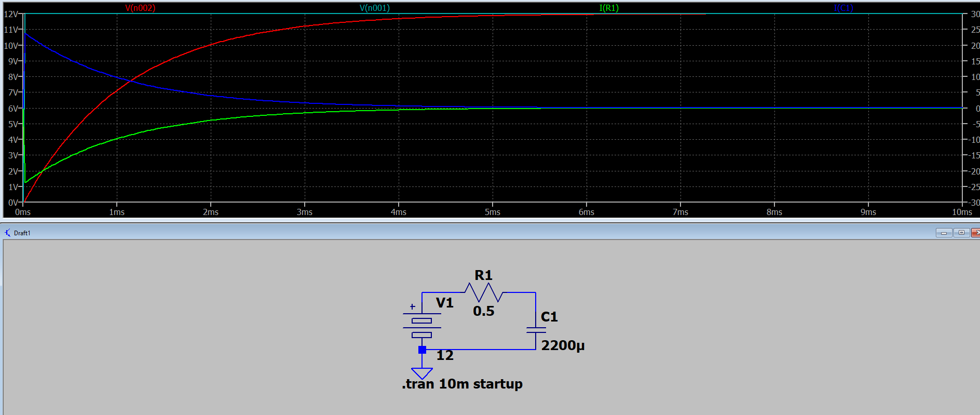The width and height of the screenshot is (980, 415).
Task: Click the 2200µ capacitor value text
Action: point(563,345)
